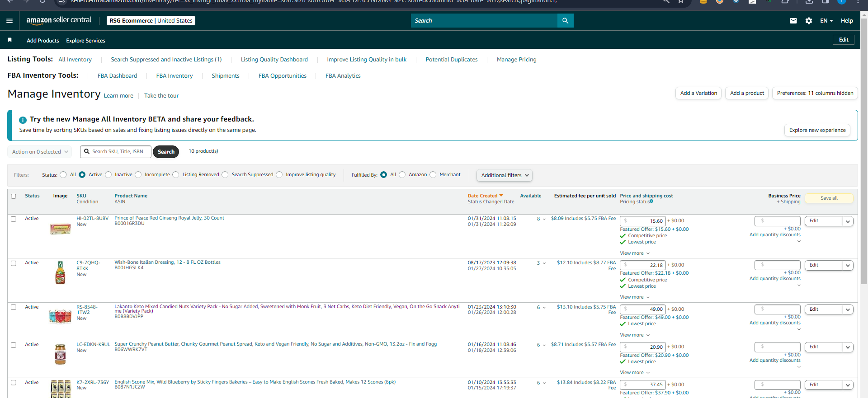The image size is (868, 398).
Task: Open the Action on 0 selected dropdown
Action: tap(40, 152)
